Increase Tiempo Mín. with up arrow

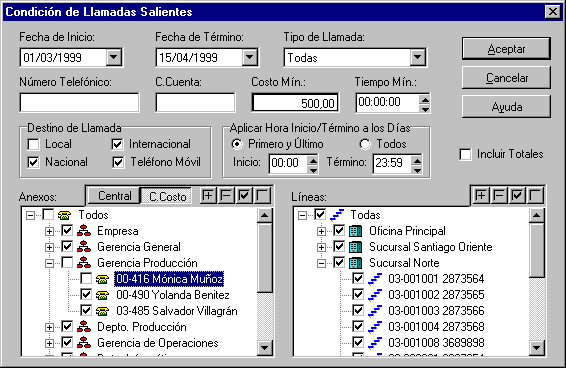(425, 99)
